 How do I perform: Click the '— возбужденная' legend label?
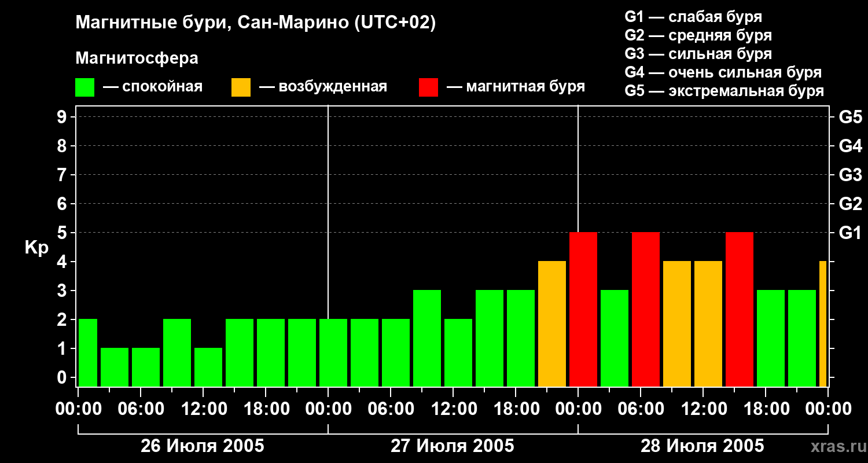tap(323, 87)
